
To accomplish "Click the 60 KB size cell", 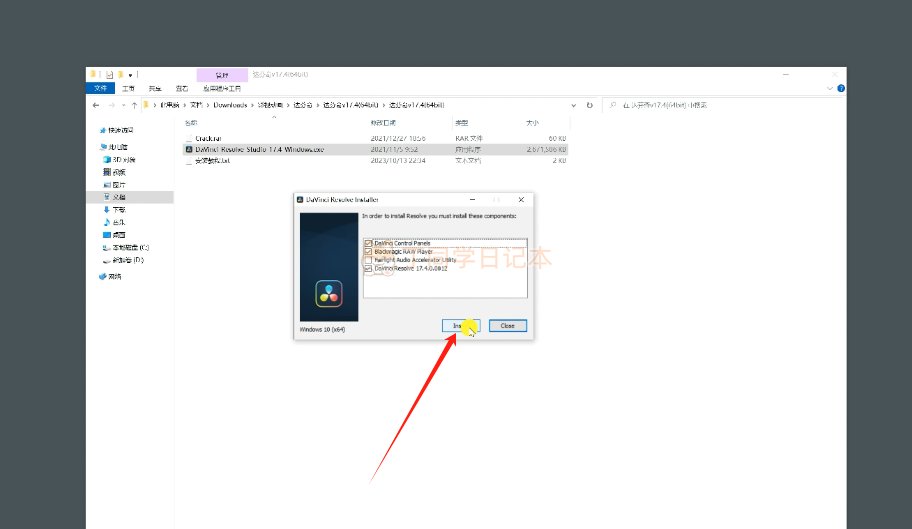I will pos(557,138).
